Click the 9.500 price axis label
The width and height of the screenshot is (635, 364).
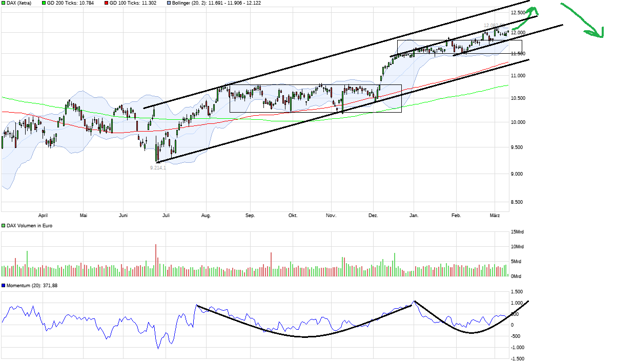point(518,147)
